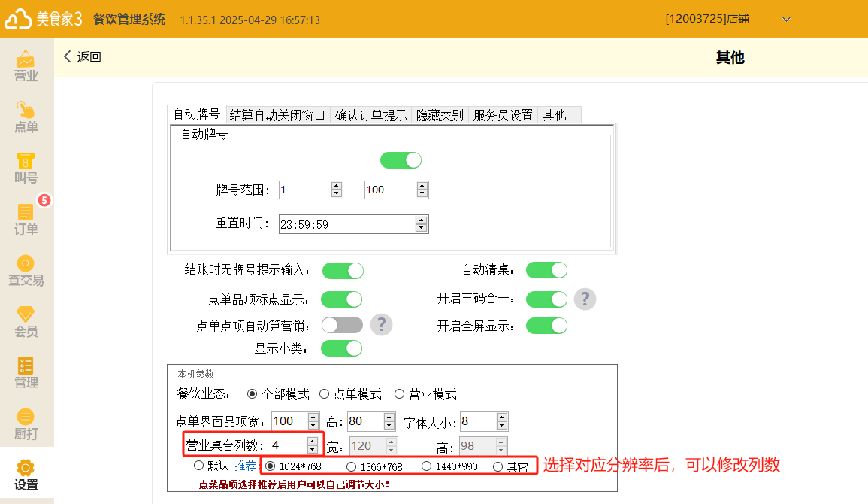Increase 营业桌台列数 with up arrow
Image resolution: width=868 pixels, height=504 pixels.
point(313,441)
